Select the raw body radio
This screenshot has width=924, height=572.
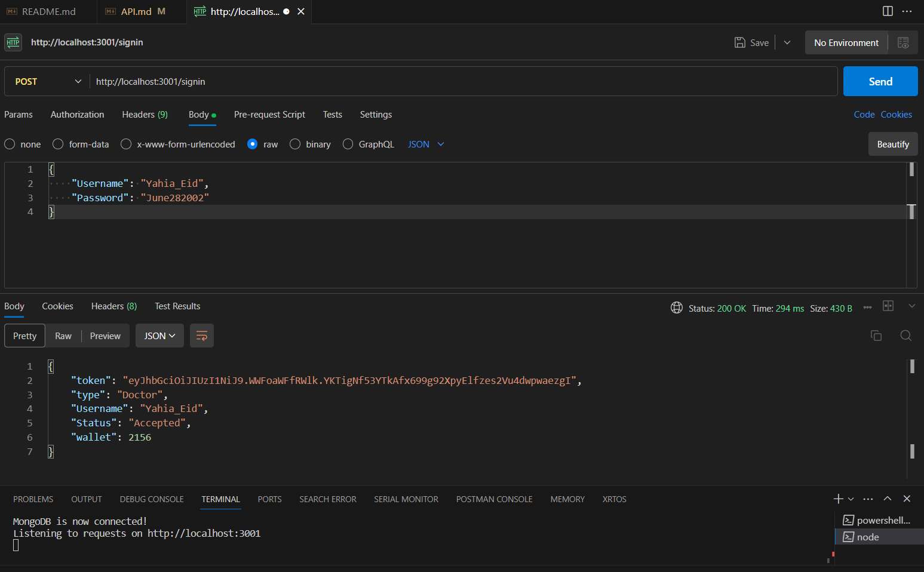252,144
